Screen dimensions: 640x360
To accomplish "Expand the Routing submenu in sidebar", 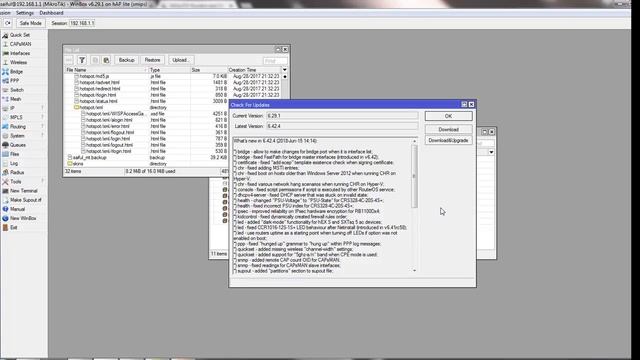I will point(42,127).
